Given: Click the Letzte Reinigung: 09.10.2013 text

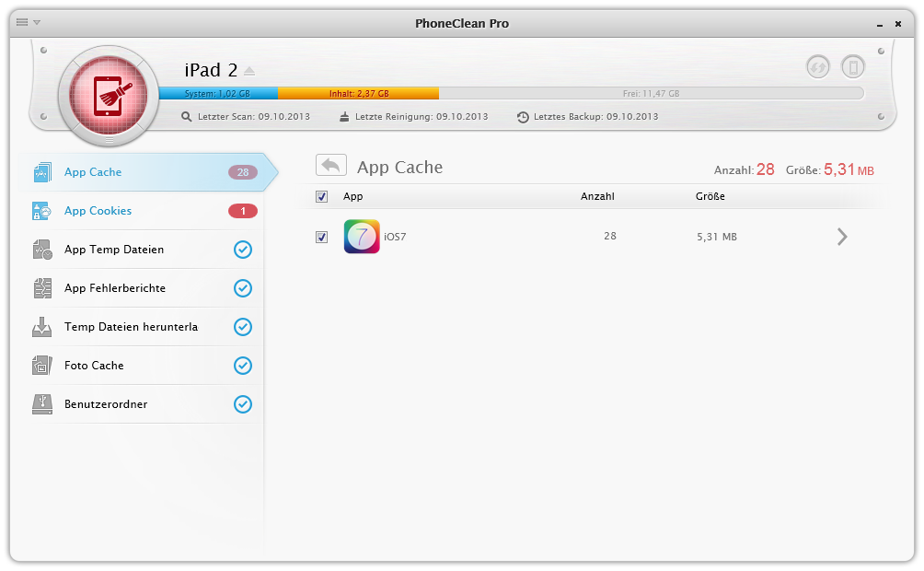Looking at the screenshot, I should (422, 117).
